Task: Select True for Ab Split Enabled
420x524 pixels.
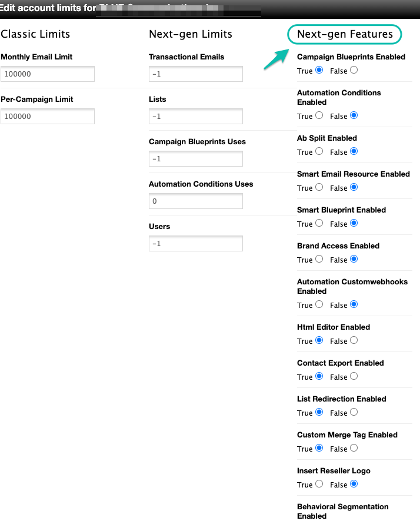Action: (x=319, y=151)
